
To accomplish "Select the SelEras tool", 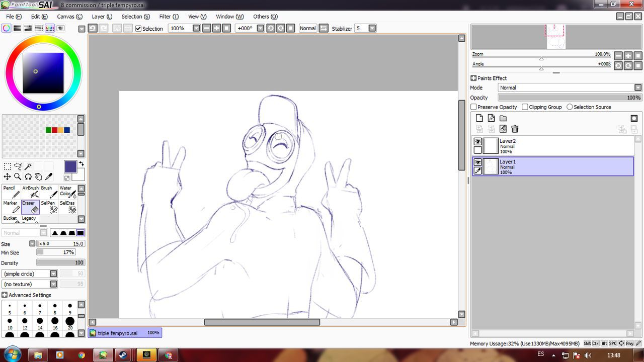I will click(x=67, y=207).
